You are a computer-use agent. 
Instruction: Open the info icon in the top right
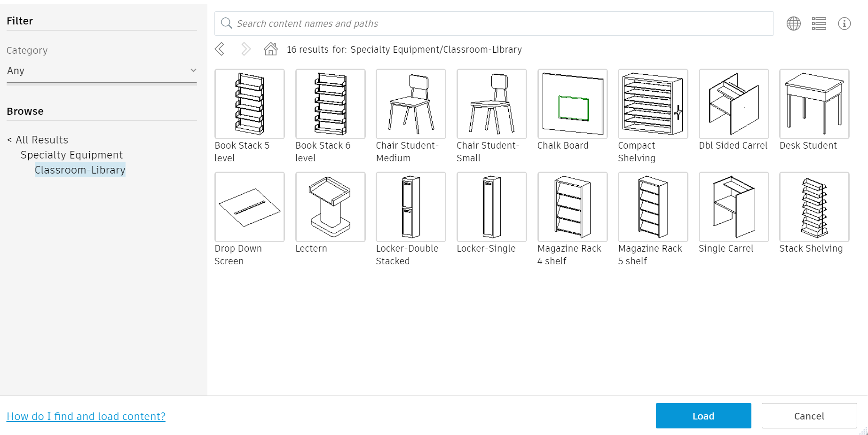point(844,24)
